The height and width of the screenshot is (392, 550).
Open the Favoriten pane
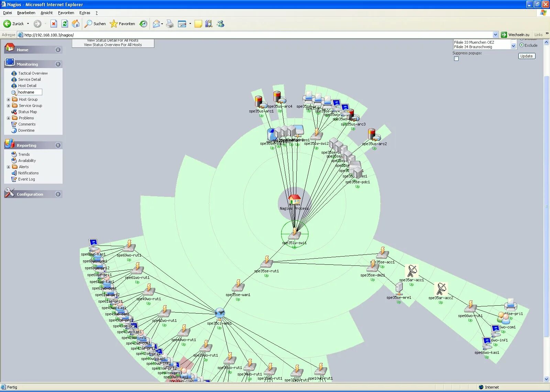point(122,24)
